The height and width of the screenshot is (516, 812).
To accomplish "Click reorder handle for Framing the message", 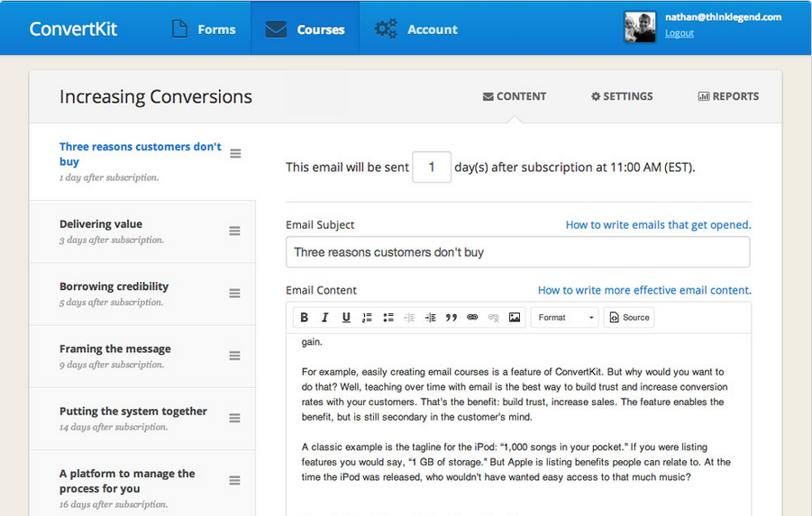I will coord(234,356).
